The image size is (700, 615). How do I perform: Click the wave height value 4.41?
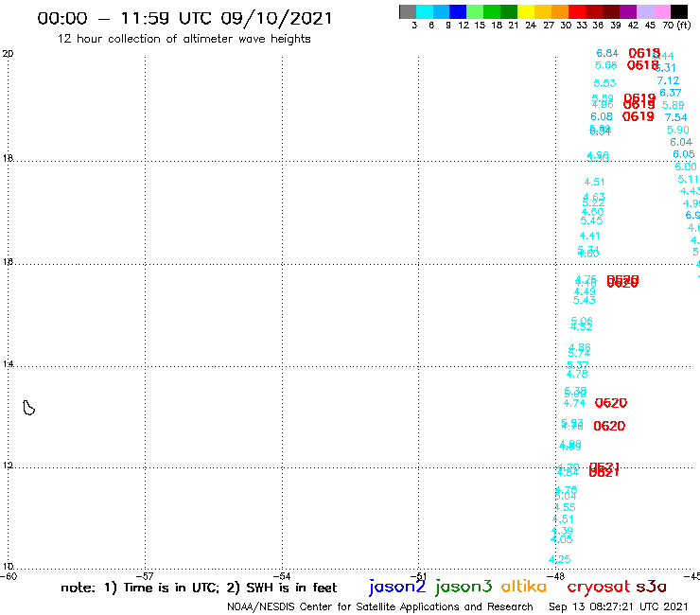pos(589,236)
